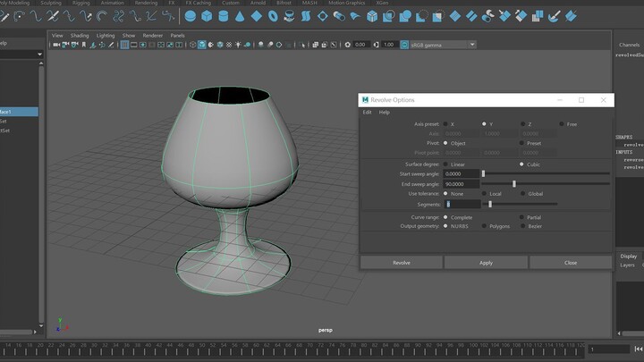
Task: Click the gamma reset icon
Action: (376, 45)
